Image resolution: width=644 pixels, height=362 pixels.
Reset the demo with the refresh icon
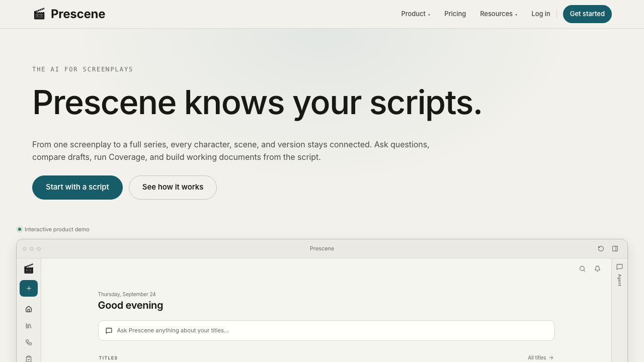tap(601, 248)
